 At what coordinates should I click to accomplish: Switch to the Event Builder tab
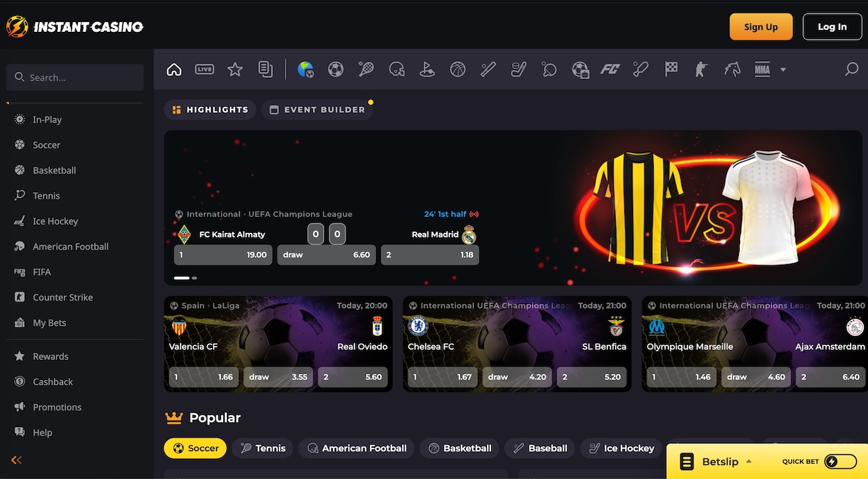[x=317, y=110]
